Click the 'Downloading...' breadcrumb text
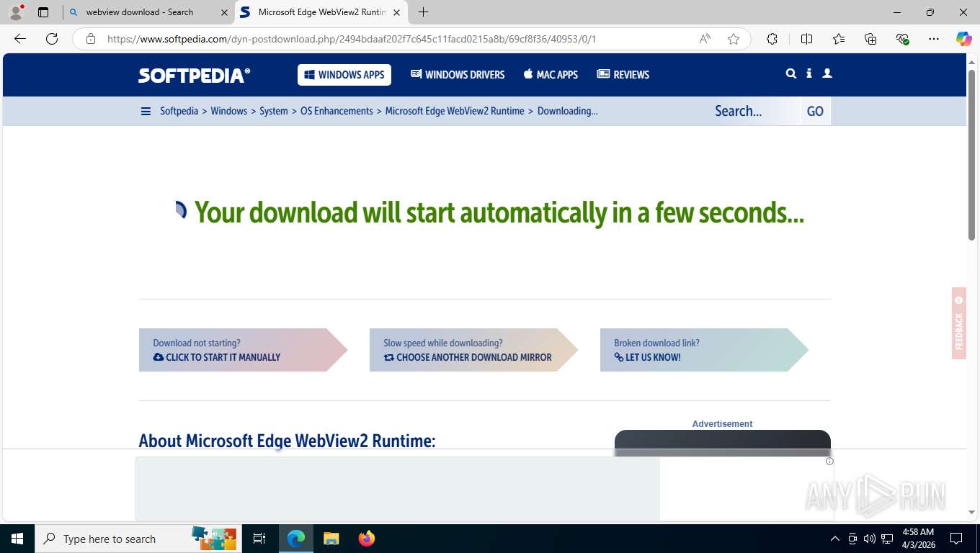Screen dimensions: 980x553 click(x=568, y=111)
